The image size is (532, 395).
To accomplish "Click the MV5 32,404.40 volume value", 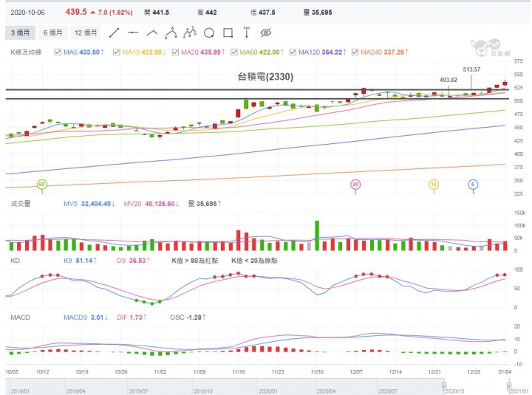I will [x=89, y=204].
